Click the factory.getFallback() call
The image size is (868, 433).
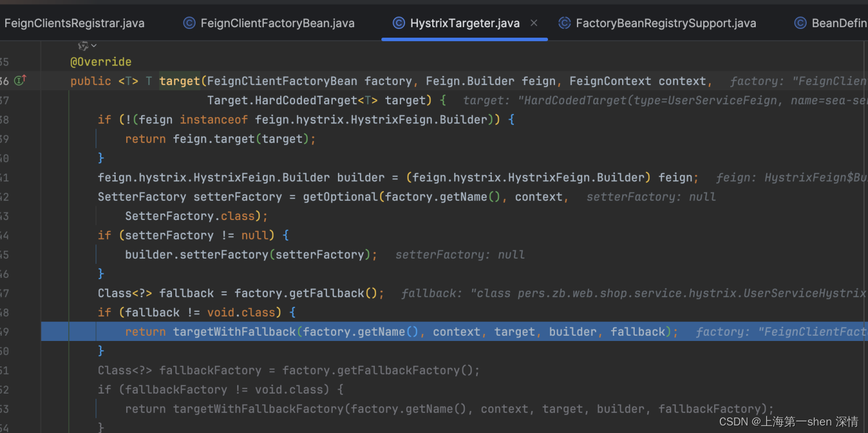(306, 293)
